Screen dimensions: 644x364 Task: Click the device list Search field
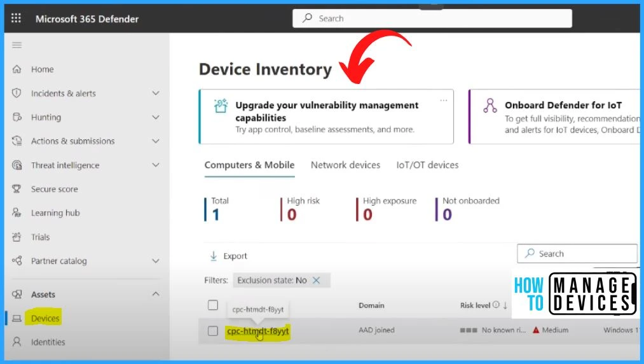pyautogui.click(x=577, y=254)
